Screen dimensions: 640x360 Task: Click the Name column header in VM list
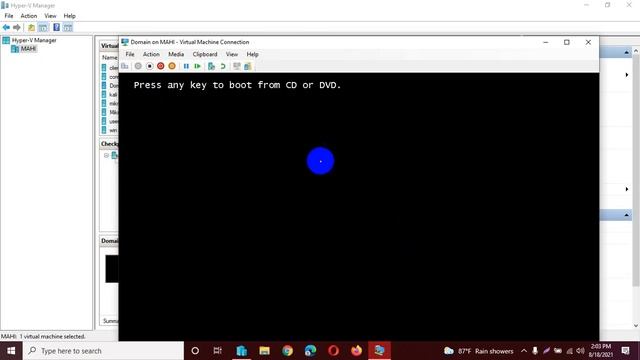pos(109,58)
